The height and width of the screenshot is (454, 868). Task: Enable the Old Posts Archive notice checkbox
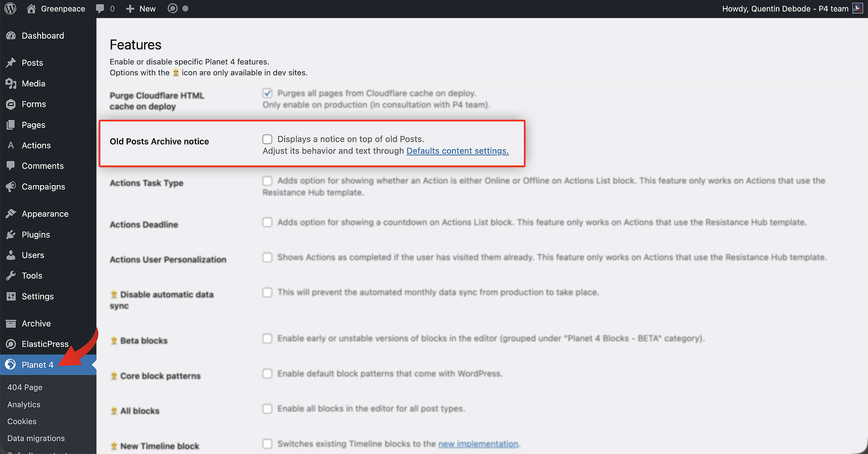tap(267, 139)
